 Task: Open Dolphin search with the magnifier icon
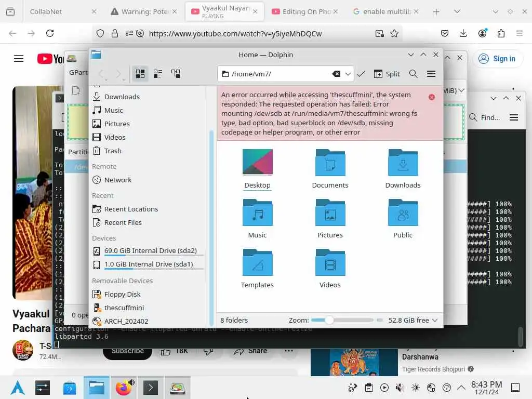[413, 74]
